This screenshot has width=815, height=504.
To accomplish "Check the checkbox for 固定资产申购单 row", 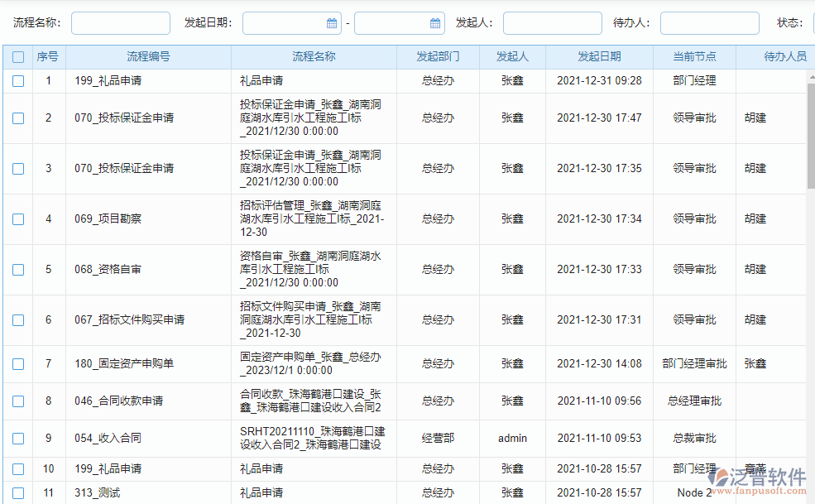I will point(17,363).
